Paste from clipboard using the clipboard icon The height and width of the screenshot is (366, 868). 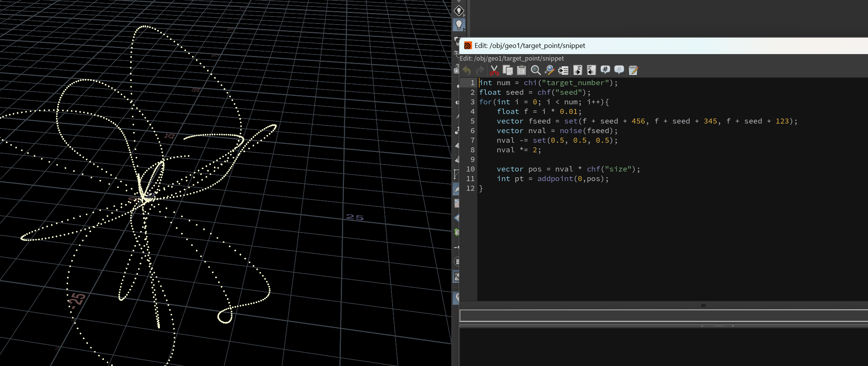click(521, 70)
